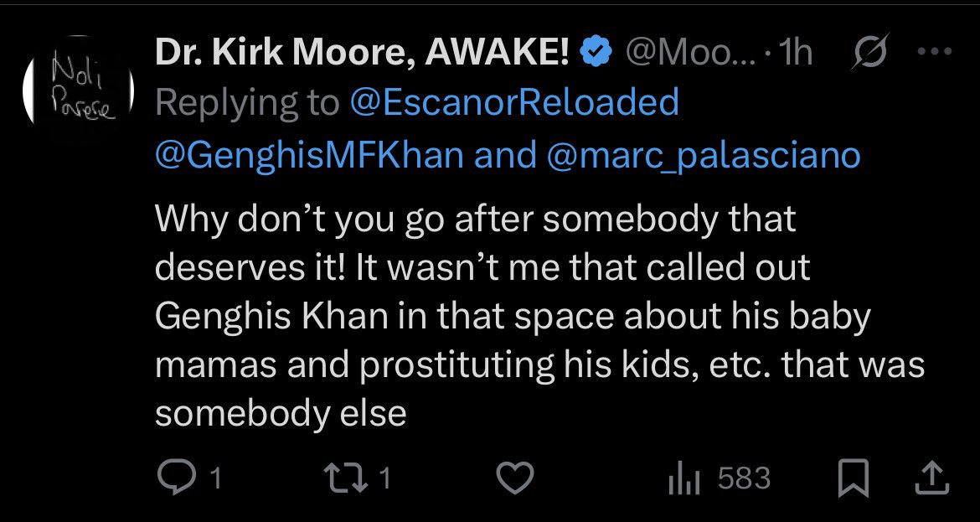The image size is (980, 522).
Task: Open view analytics bar chart icon
Action: pyautogui.click(x=682, y=479)
